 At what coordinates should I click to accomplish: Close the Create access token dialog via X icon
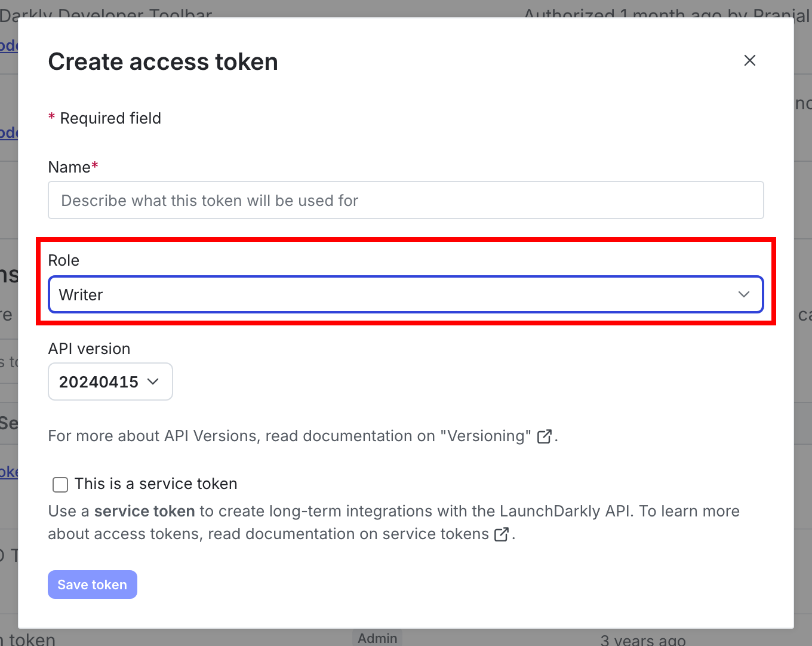[x=749, y=60]
